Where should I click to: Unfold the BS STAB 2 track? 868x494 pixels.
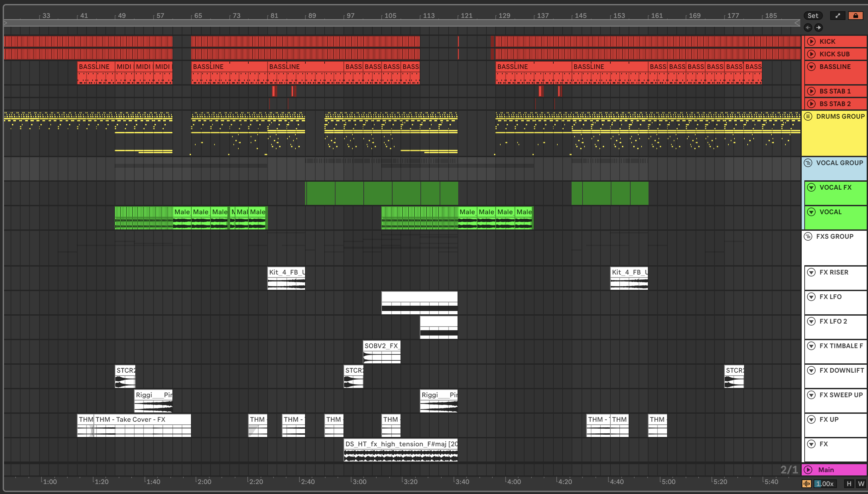click(x=811, y=104)
